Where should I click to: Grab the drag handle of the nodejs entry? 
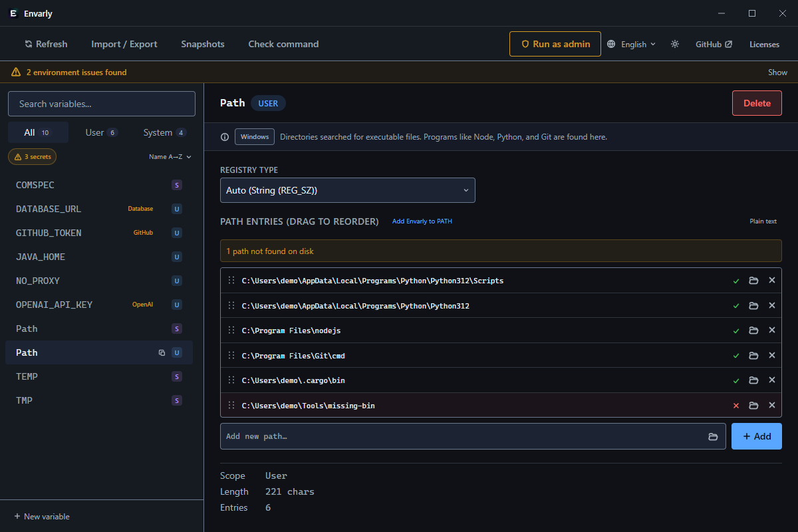(x=231, y=331)
